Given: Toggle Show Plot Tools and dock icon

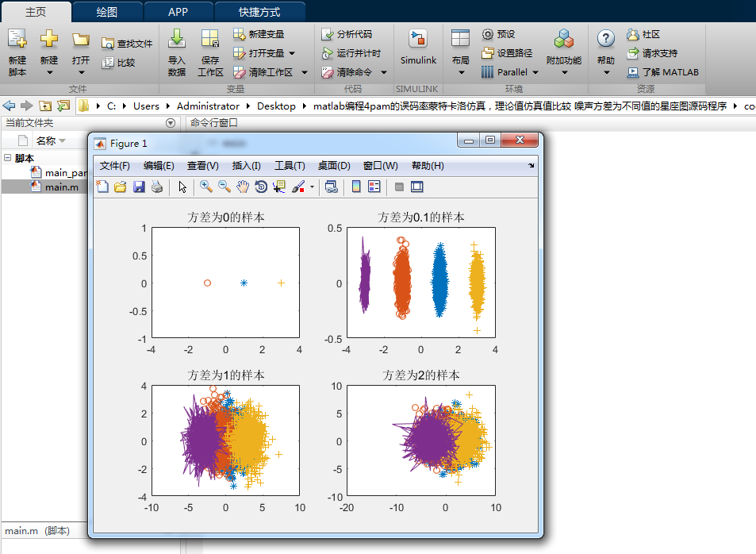Looking at the screenshot, I should pos(417,187).
